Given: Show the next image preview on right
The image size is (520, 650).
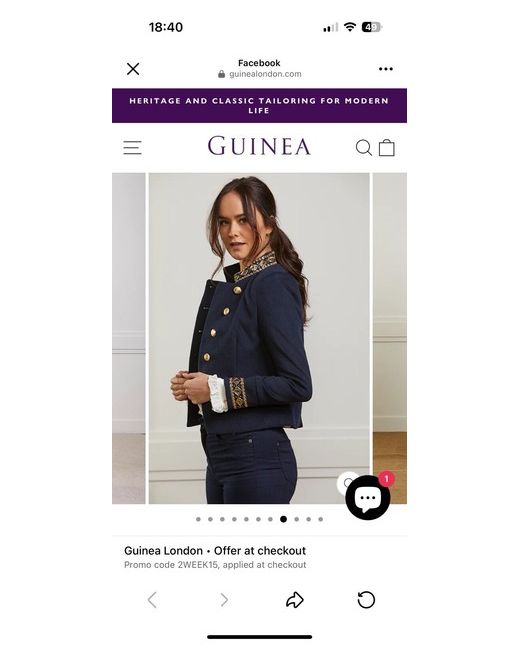Looking at the screenshot, I should [x=390, y=338].
